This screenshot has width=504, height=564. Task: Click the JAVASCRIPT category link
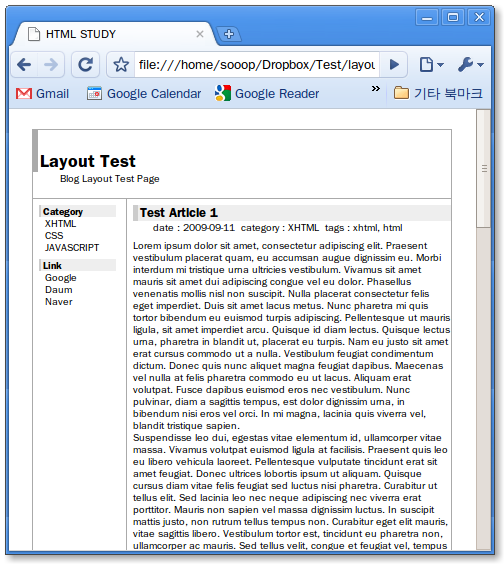tap(72, 248)
